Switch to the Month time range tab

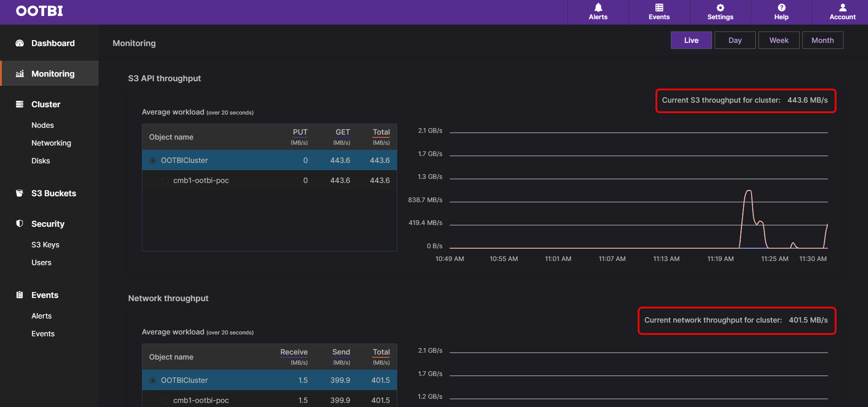click(x=822, y=40)
